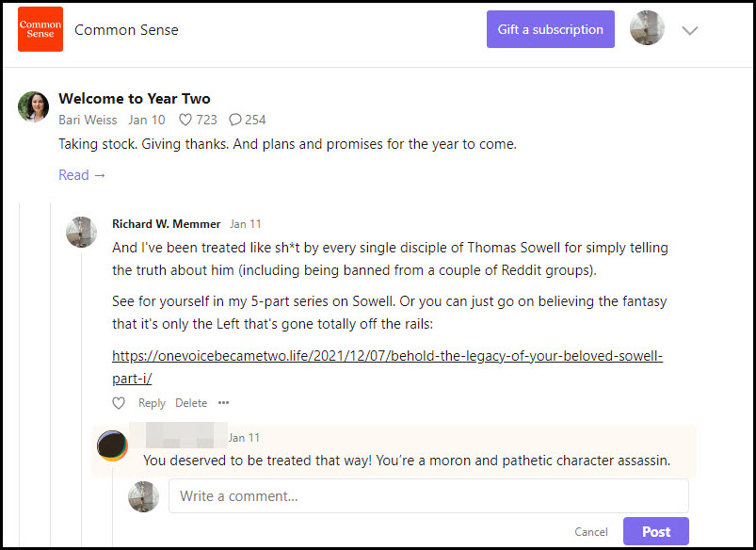
Task: Delete Richard W. Memmer's comment
Action: (191, 403)
